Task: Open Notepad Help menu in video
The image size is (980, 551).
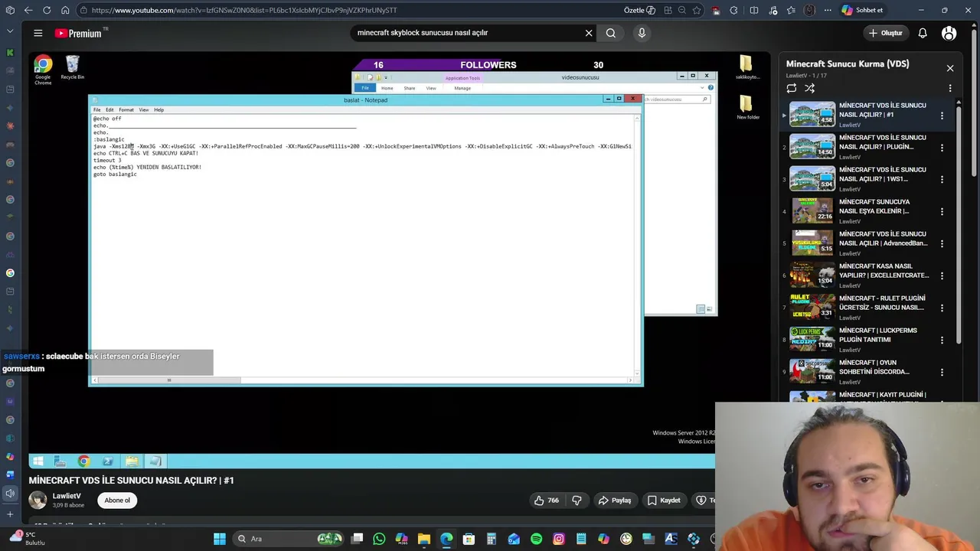Action: [158, 109]
